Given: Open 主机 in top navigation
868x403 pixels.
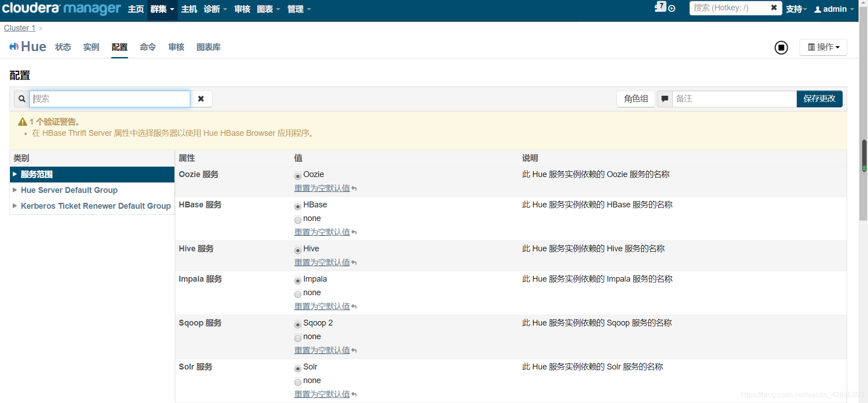Looking at the screenshot, I should pos(189,9).
